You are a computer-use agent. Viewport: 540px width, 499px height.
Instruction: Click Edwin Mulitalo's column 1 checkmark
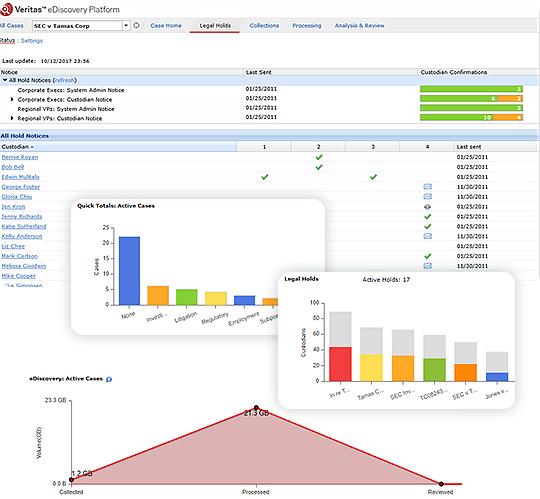click(x=264, y=177)
